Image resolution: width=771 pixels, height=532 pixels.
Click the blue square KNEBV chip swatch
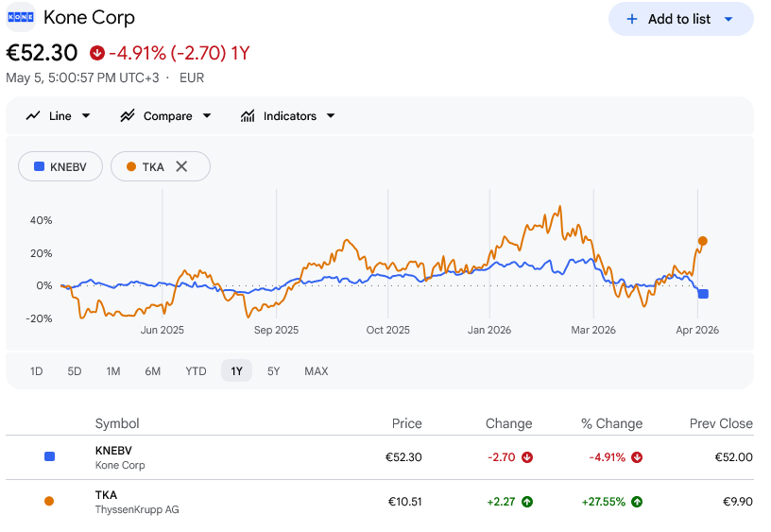pyautogui.click(x=39, y=166)
